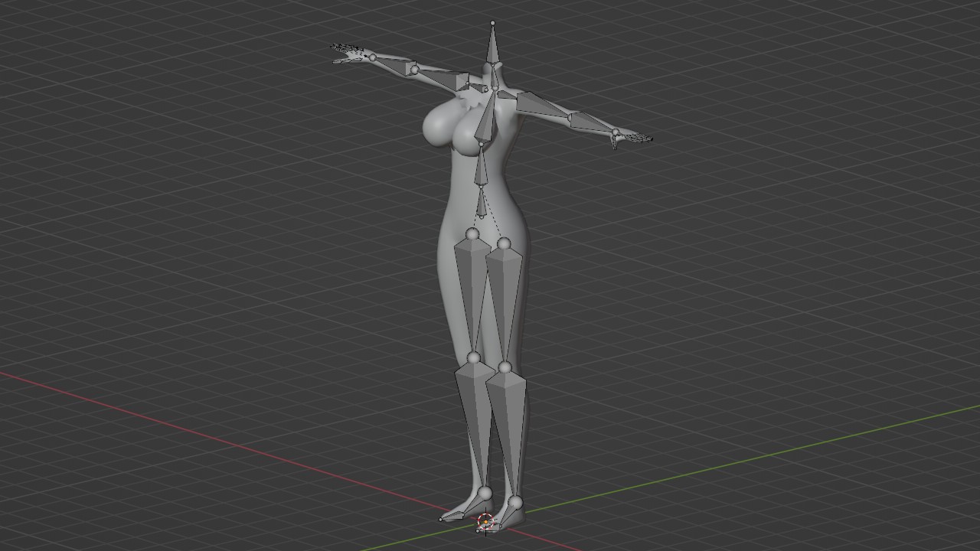The width and height of the screenshot is (980, 551).
Task: Select the lowest spine bone above the hips
Action: pyautogui.click(x=482, y=203)
